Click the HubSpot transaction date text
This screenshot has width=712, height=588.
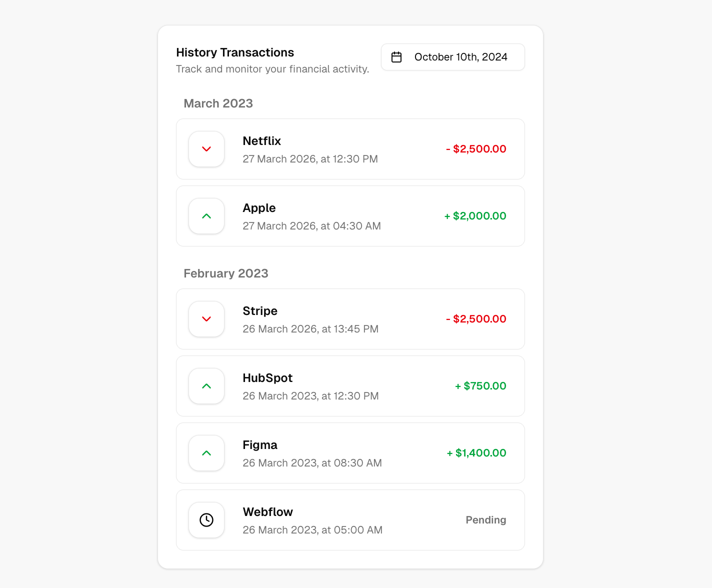pos(310,396)
